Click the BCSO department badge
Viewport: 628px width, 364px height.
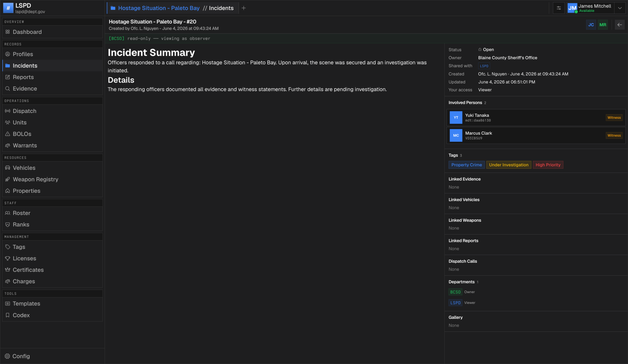(x=455, y=292)
